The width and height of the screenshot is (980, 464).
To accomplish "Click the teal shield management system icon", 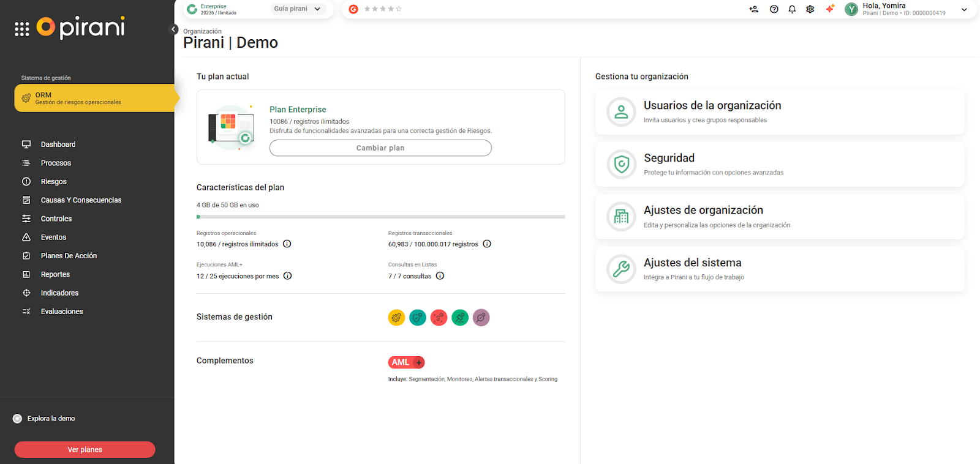I will [x=418, y=318].
